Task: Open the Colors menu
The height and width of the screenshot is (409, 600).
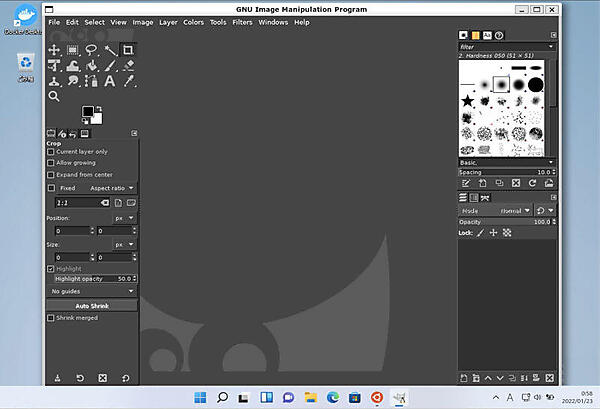Action: [193, 22]
